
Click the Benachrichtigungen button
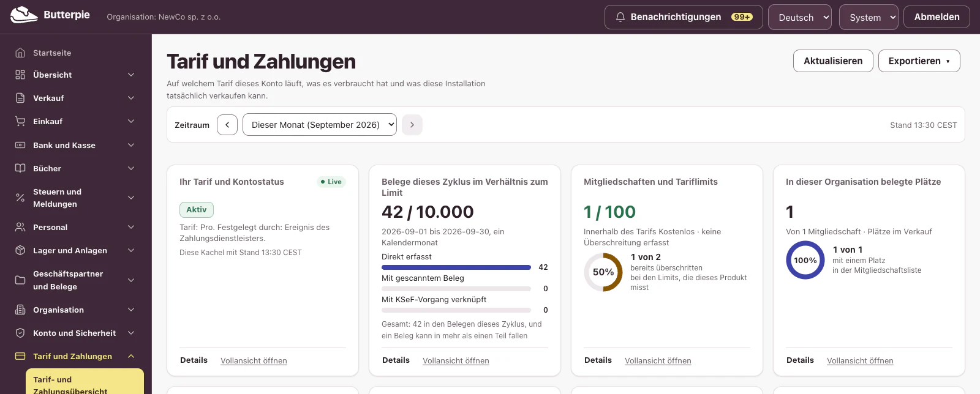(x=684, y=17)
